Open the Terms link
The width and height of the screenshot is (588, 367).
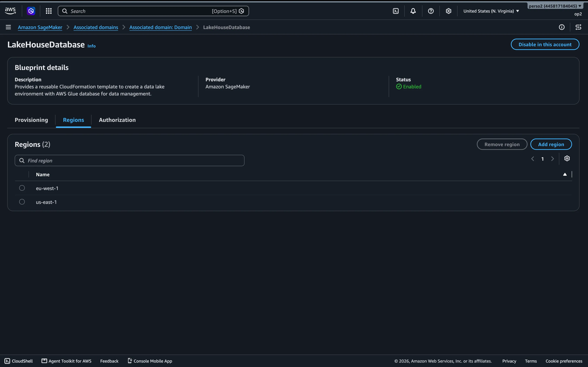(531, 361)
